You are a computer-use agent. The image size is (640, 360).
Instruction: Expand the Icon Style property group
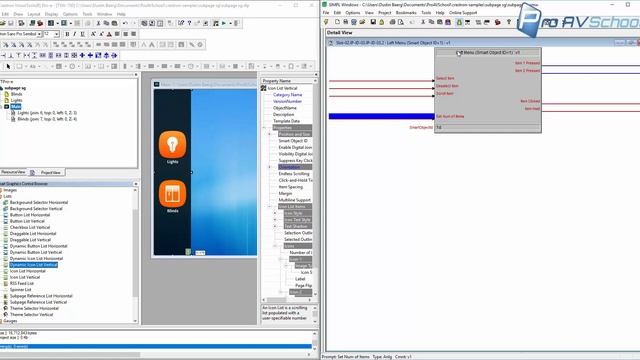tap(275, 213)
